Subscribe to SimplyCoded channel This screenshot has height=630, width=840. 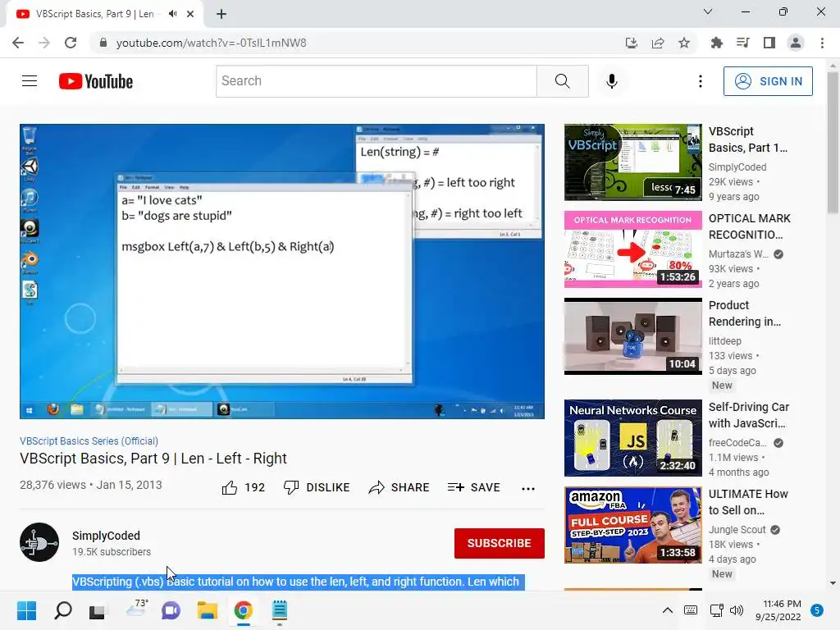click(500, 543)
